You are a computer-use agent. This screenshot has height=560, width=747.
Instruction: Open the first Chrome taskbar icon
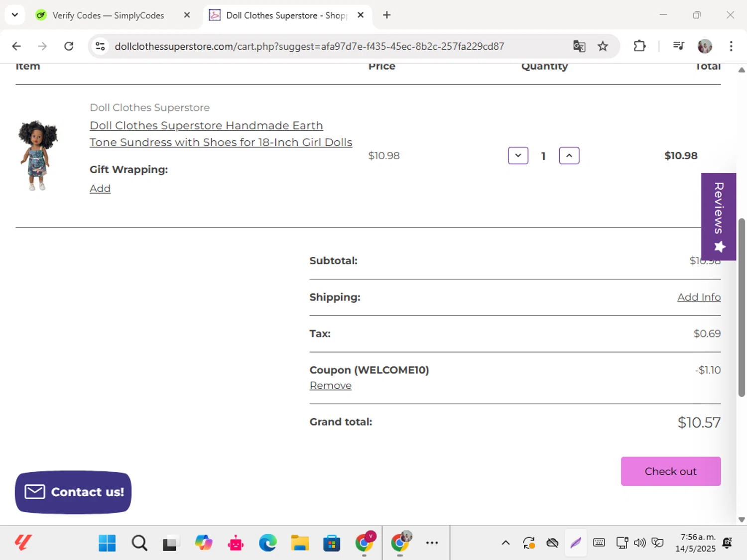[x=365, y=542]
